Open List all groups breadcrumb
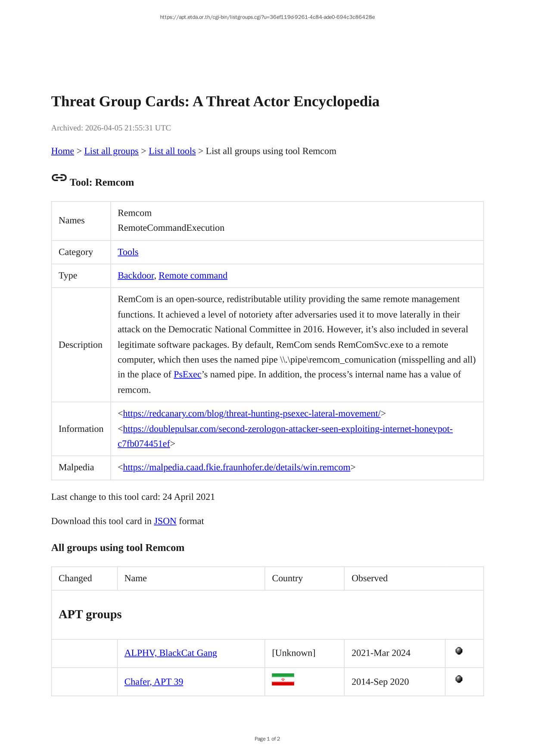 click(111, 151)
